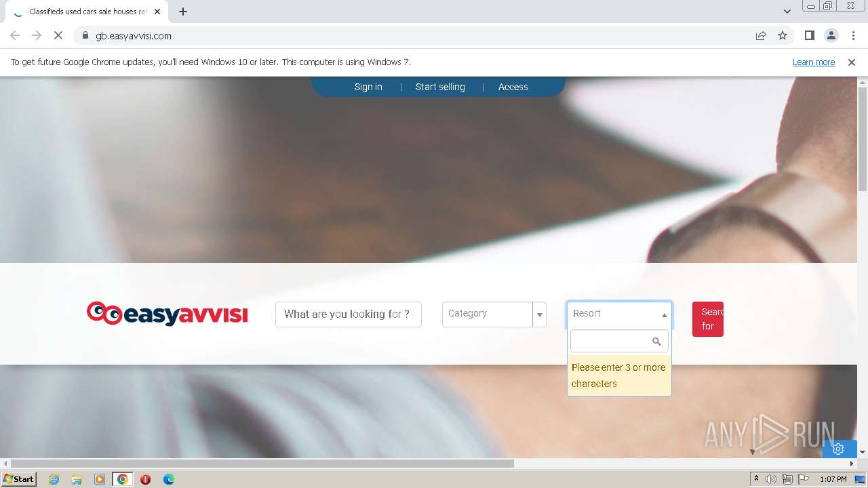The height and width of the screenshot is (488, 868).
Task: Click the padlock site info icon
Action: coord(85,35)
